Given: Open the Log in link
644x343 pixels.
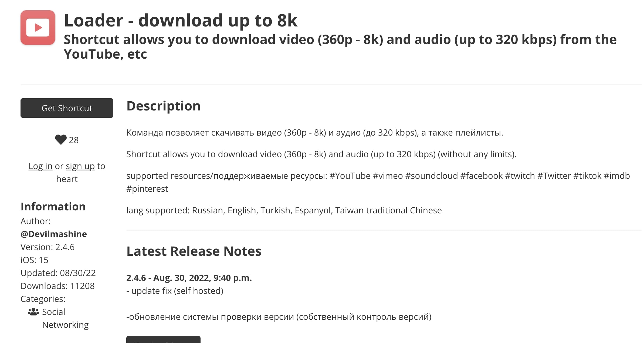Looking at the screenshot, I should pos(40,166).
